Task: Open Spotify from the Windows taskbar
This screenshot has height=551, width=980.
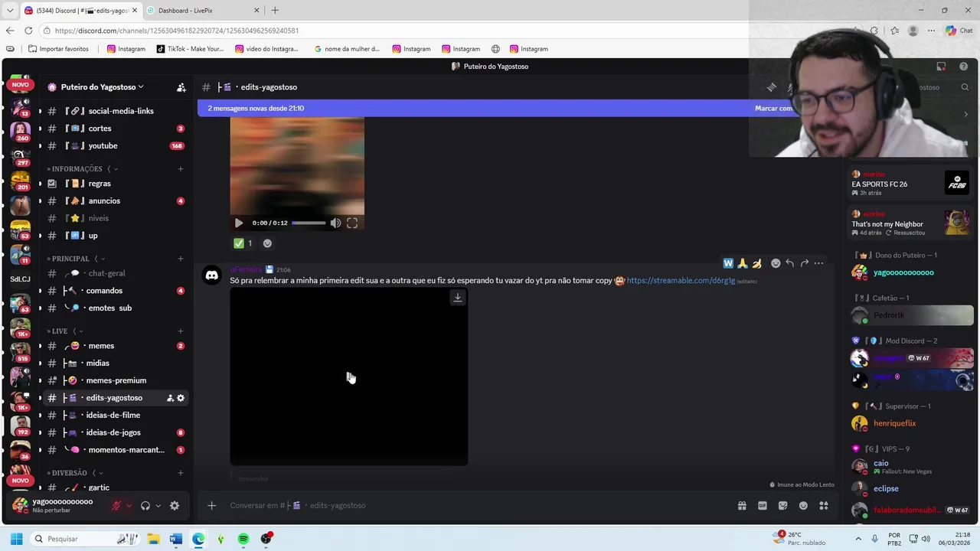Action: click(x=243, y=539)
